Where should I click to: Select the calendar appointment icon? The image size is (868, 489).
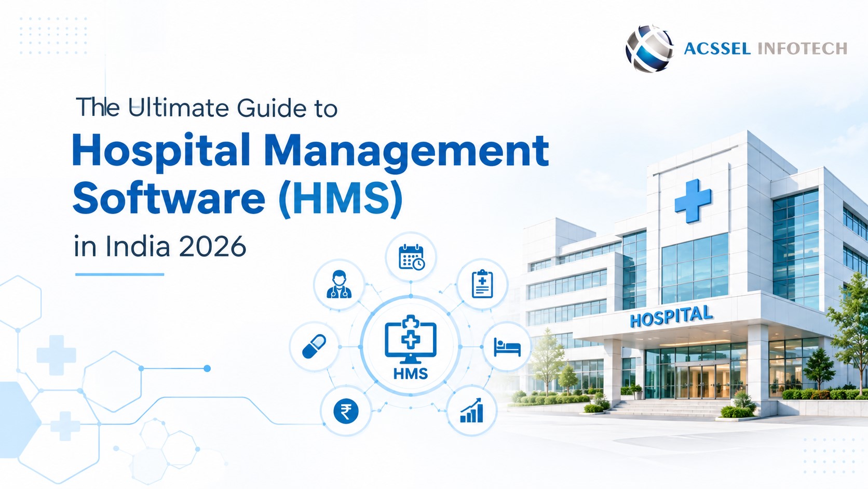411,257
